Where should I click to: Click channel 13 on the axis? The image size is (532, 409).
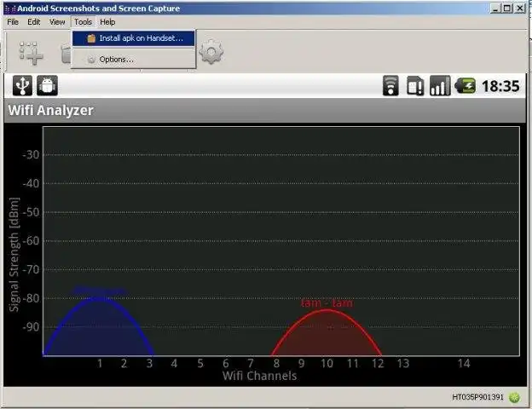403,364
